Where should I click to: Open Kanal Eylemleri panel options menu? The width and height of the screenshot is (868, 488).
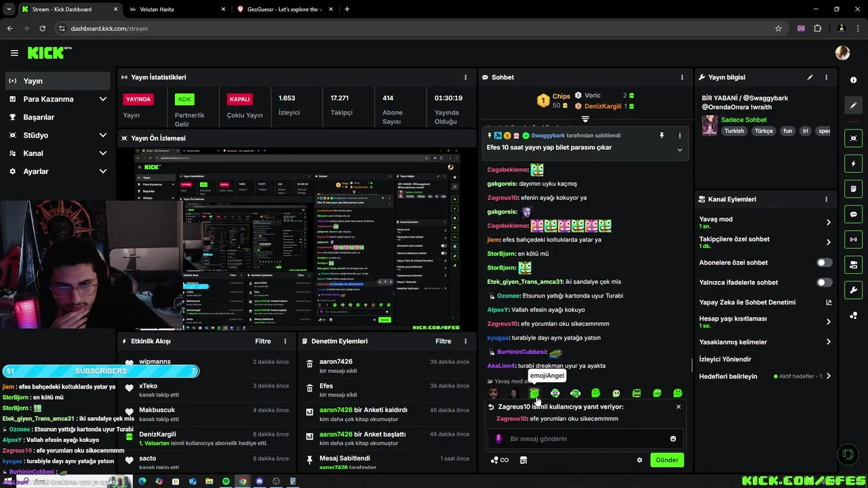click(x=826, y=199)
